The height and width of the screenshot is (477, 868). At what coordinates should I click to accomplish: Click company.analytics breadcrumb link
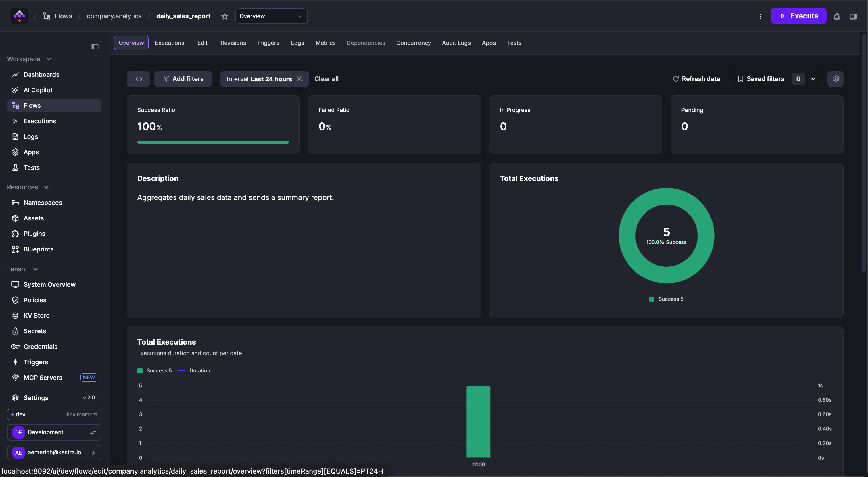pyautogui.click(x=114, y=16)
